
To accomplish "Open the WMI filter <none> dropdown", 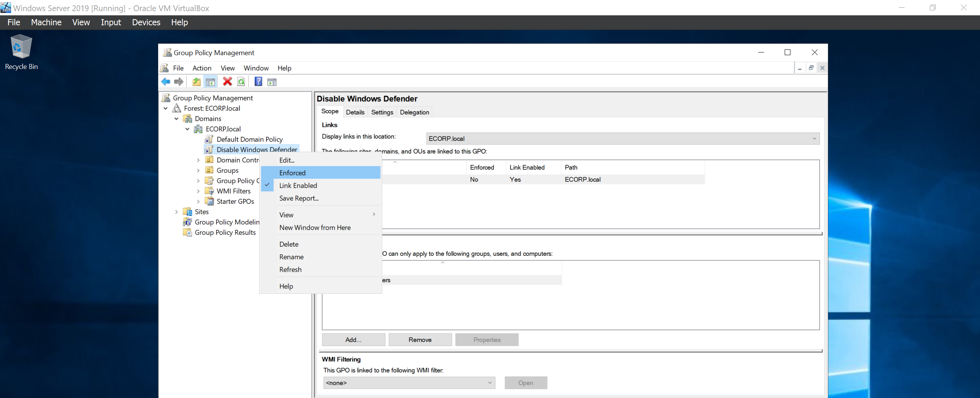I will click(409, 383).
